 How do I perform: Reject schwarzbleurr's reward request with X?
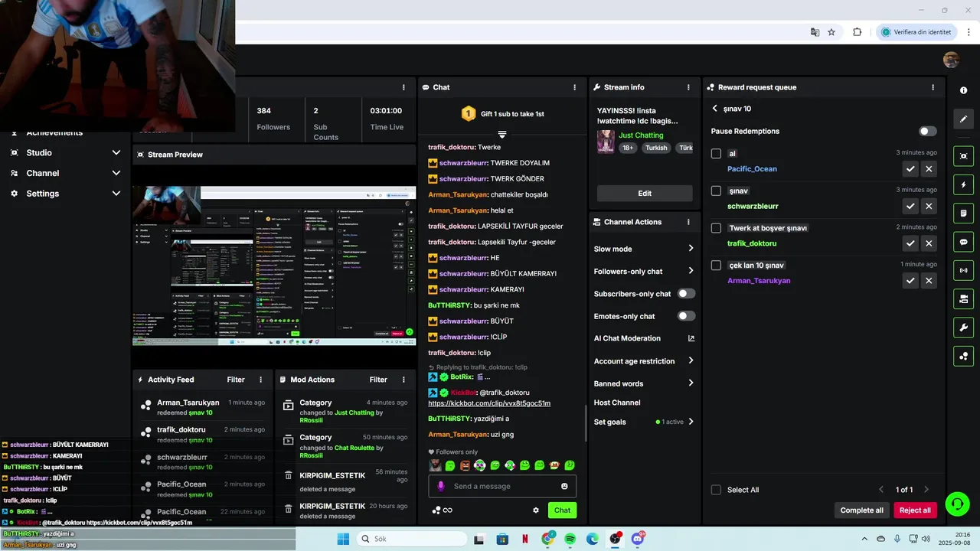pos(929,206)
